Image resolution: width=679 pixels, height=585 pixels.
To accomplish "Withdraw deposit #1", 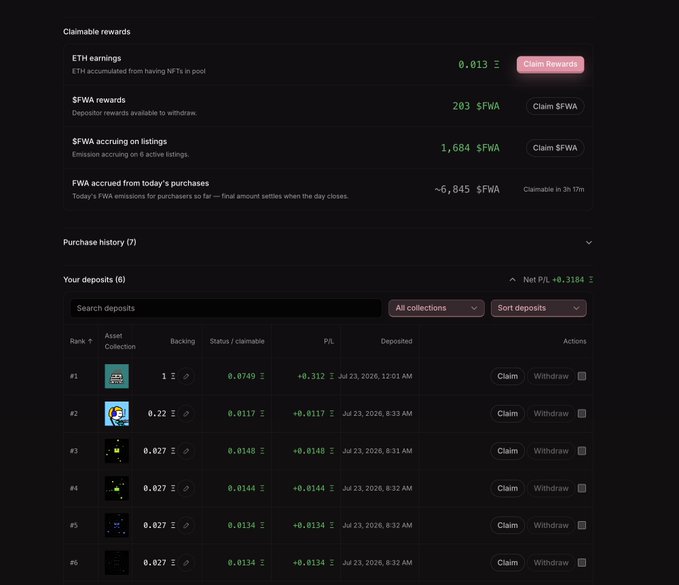I will point(551,376).
